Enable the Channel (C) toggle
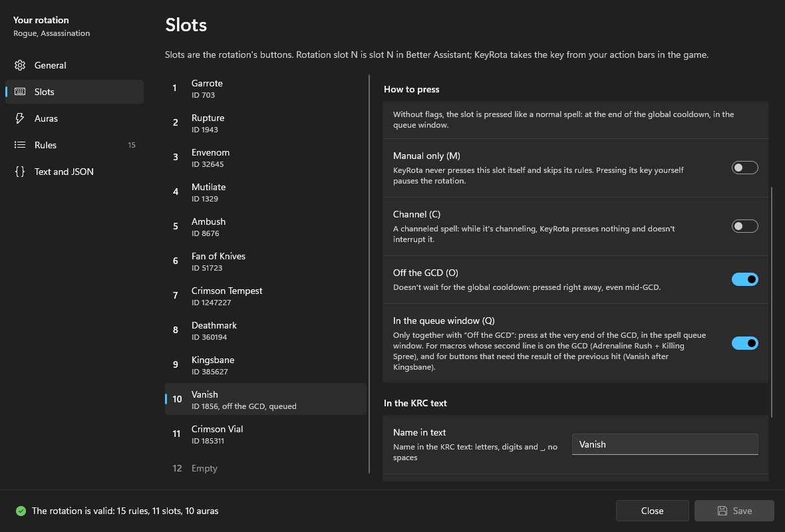This screenshot has height=532, width=785. coord(744,226)
